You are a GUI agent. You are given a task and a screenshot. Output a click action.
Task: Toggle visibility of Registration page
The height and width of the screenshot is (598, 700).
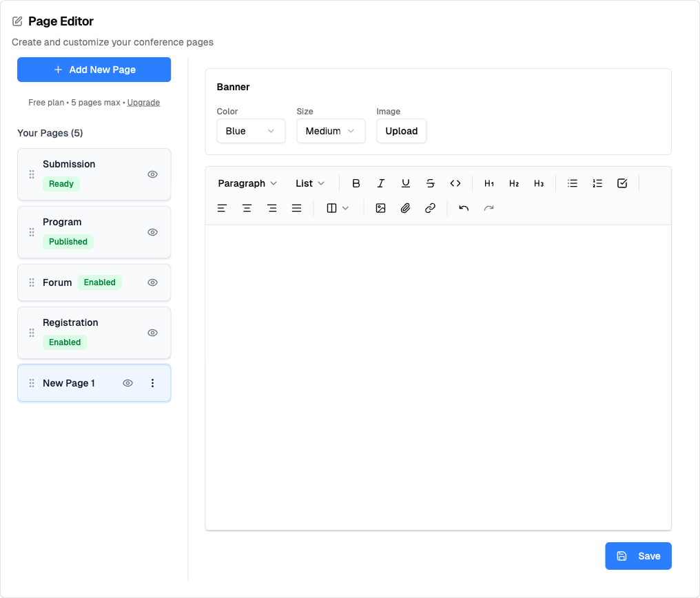tap(153, 333)
